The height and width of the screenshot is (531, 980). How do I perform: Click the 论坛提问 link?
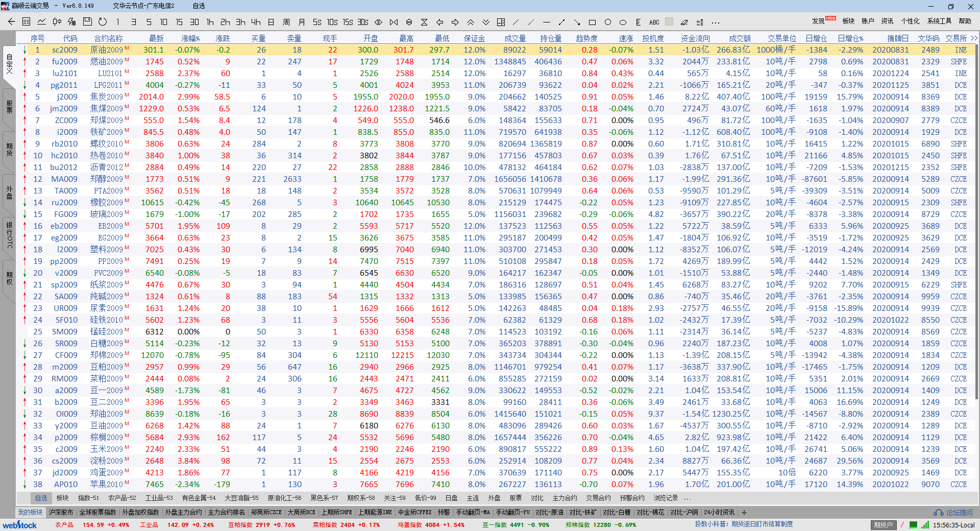coord(953,513)
